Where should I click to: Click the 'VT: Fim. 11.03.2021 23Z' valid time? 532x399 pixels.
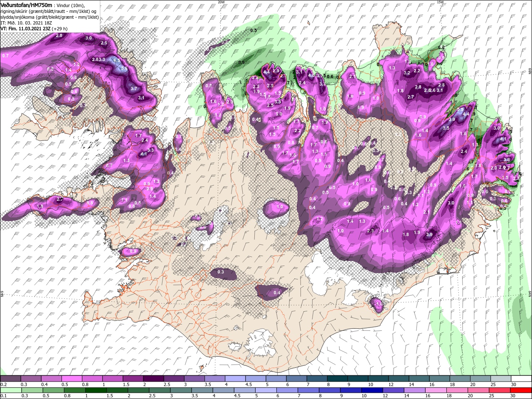coord(26,29)
